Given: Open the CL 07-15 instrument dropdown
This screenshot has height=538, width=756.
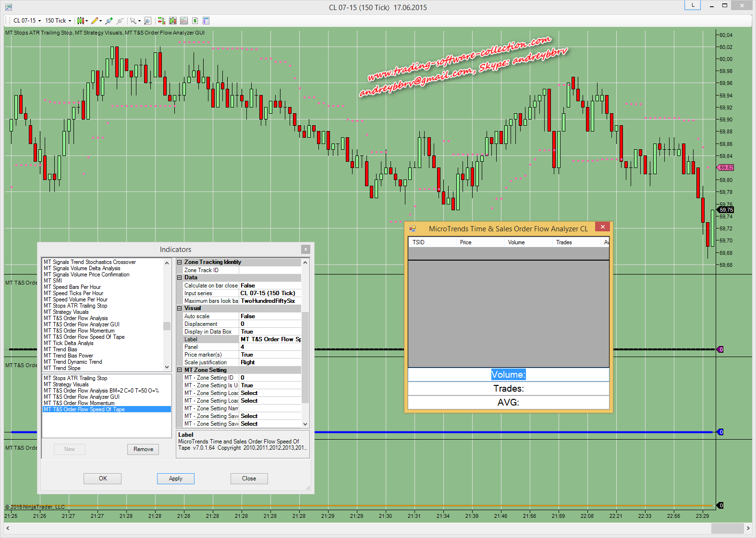Looking at the screenshot, I should (27, 21).
